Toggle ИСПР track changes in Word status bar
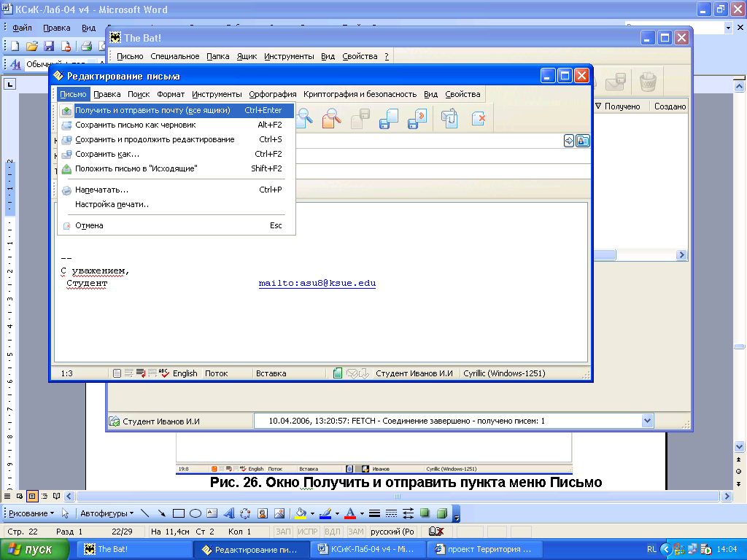Image resolution: width=747 pixels, height=560 pixels. pos(307,532)
